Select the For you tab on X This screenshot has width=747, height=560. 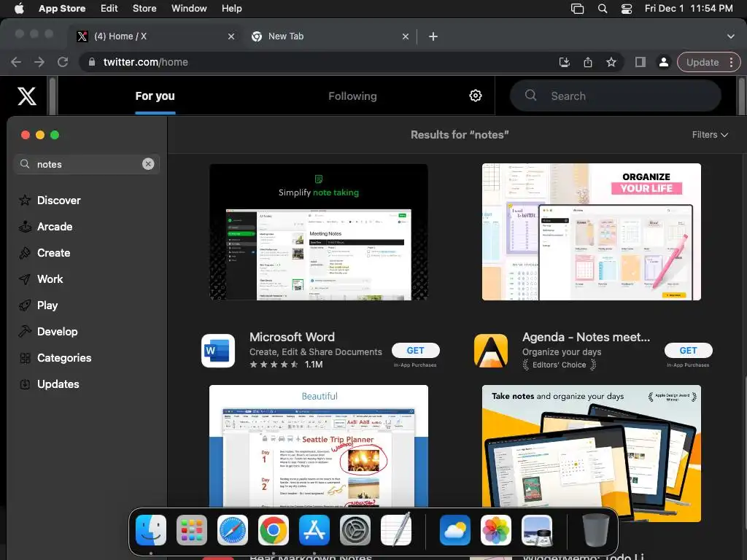coord(155,96)
